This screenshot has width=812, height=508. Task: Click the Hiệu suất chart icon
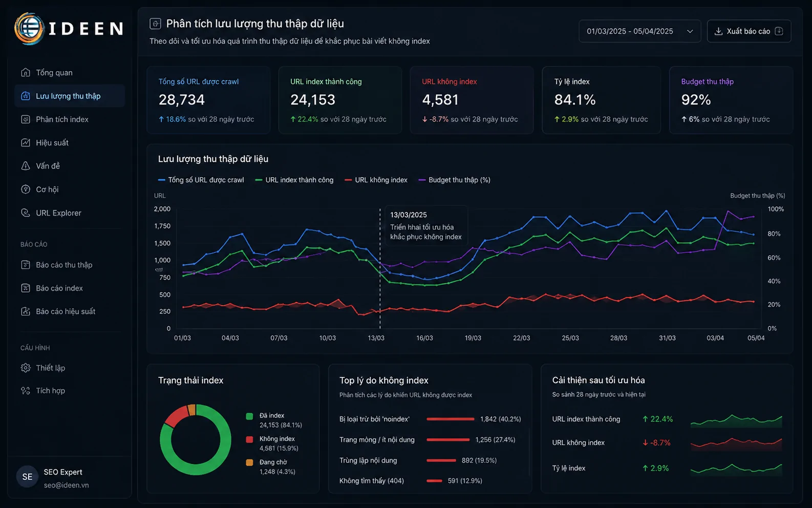tap(26, 142)
